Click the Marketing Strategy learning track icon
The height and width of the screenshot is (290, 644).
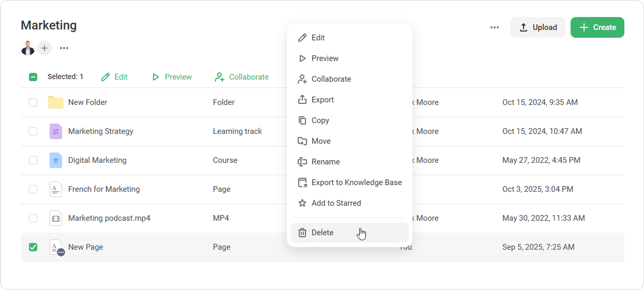55,131
